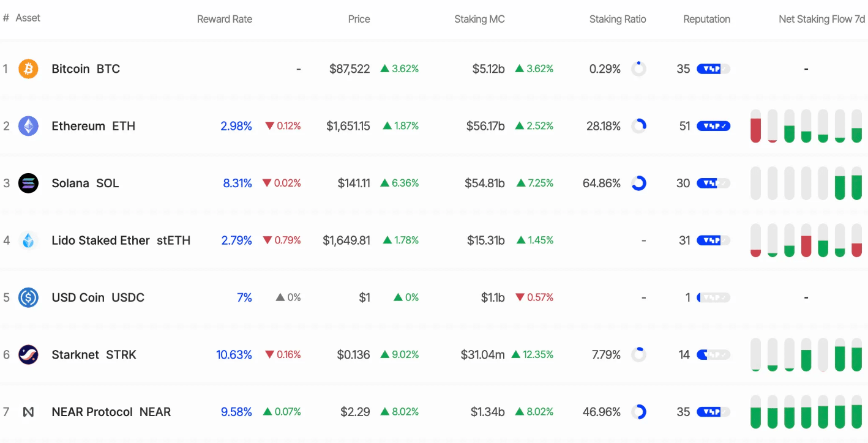The height and width of the screenshot is (443, 868).
Task: Click NEAR's 9.58% reward rate
Action: click(x=237, y=412)
